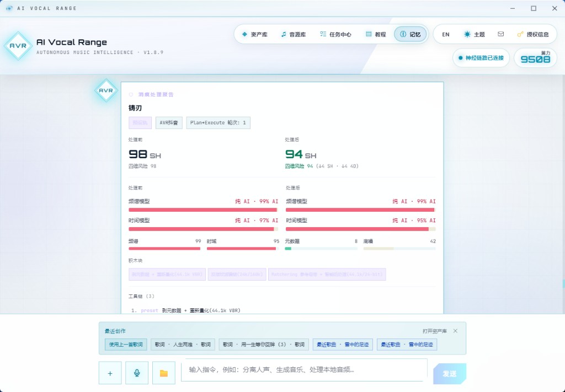Click the 资产库 diamond icon

(x=244, y=34)
